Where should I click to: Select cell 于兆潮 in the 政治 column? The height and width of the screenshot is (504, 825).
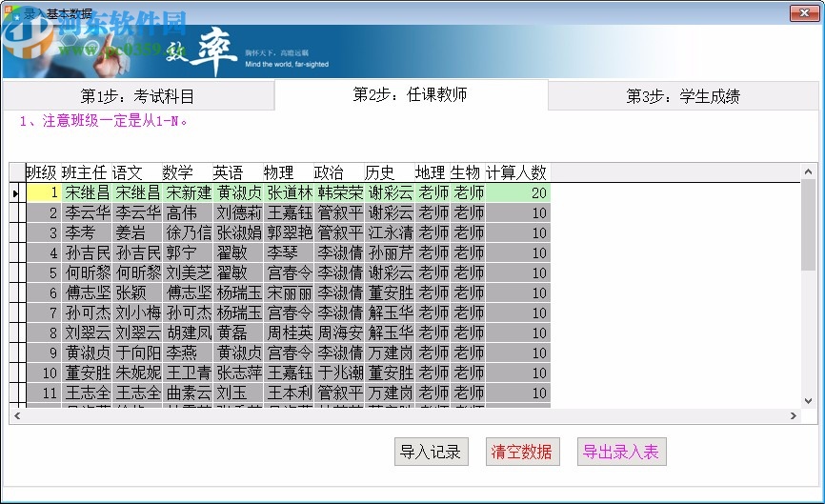339,373
